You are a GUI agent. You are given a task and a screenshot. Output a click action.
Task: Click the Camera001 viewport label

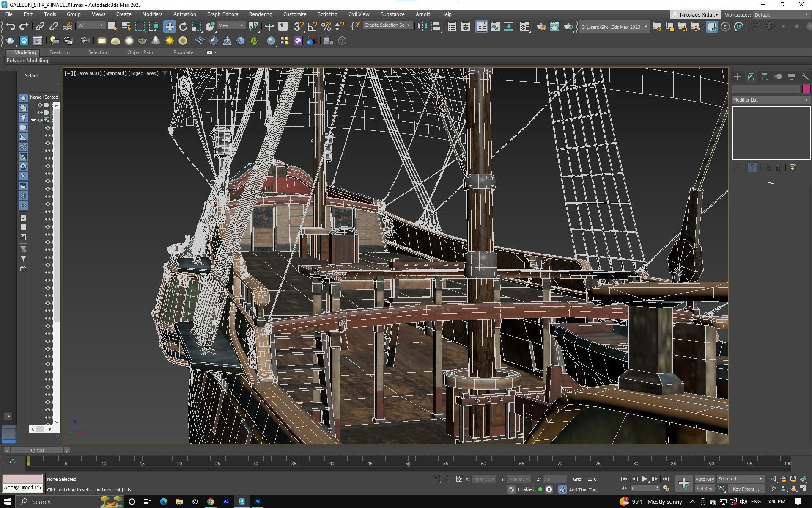[88, 73]
